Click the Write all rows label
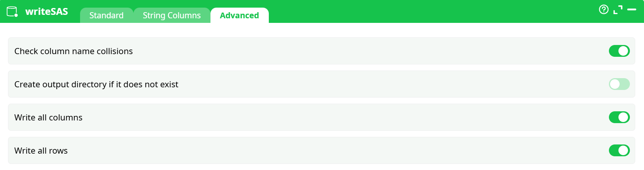This screenshot has height=170, width=644. tap(41, 151)
